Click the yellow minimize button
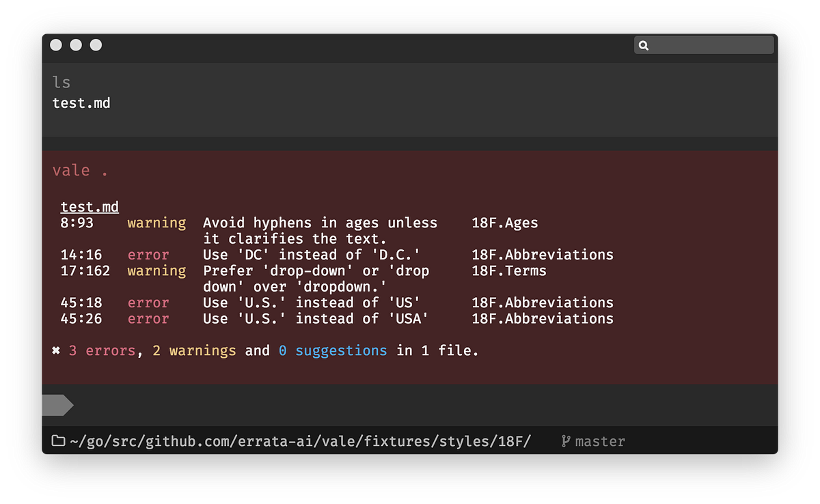This screenshot has width=820, height=504. coord(76,45)
